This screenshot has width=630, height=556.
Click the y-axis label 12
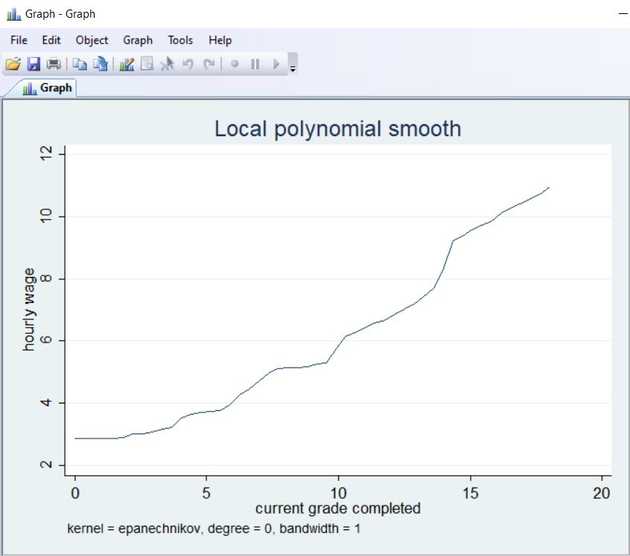(x=47, y=153)
